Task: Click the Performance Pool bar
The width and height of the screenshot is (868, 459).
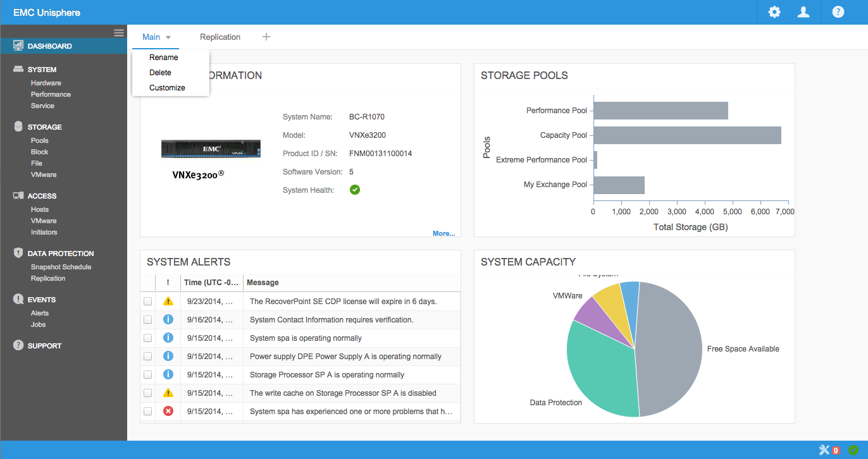Action: pos(660,111)
